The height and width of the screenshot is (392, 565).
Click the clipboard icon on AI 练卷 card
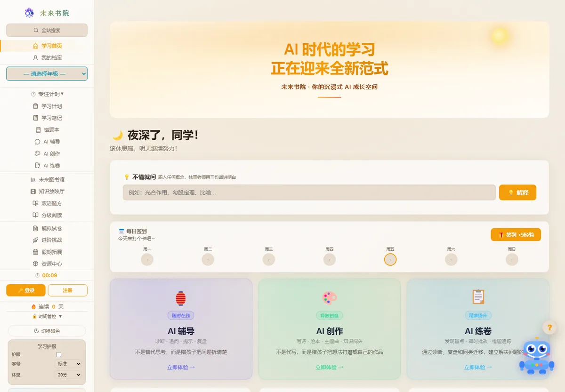point(478,296)
